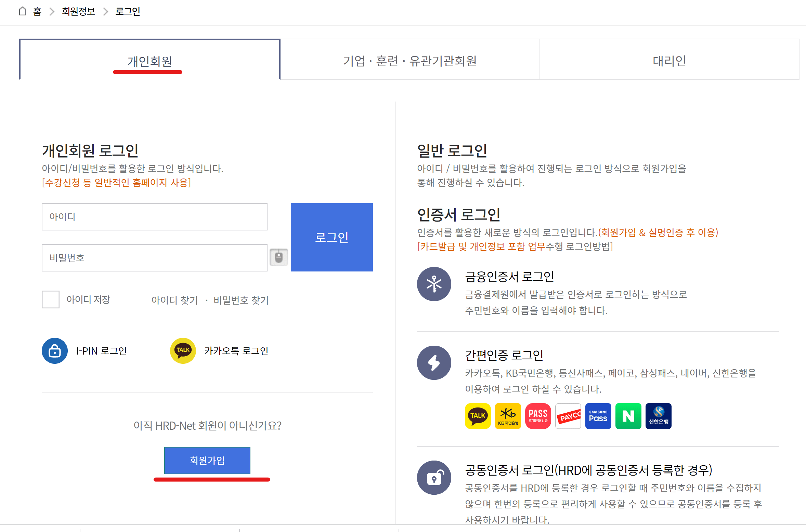Select the PASS 휴대전화 인증 logo
The height and width of the screenshot is (532, 806).
point(538,416)
